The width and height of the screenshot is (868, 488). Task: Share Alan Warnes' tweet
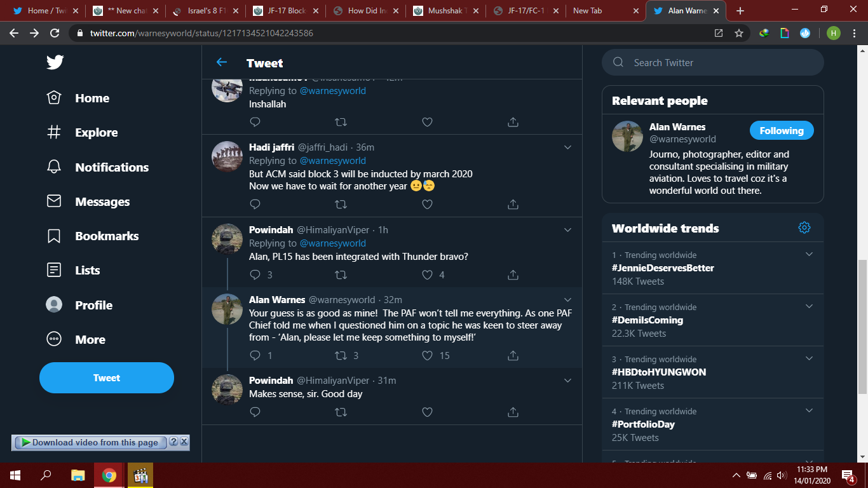pyautogui.click(x=513, y=355)
